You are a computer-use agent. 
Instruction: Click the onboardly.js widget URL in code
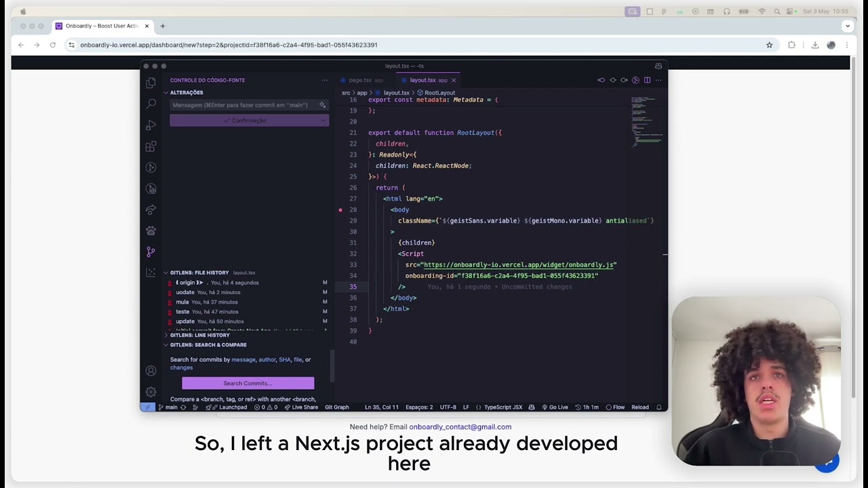click(x=518, y=265)
